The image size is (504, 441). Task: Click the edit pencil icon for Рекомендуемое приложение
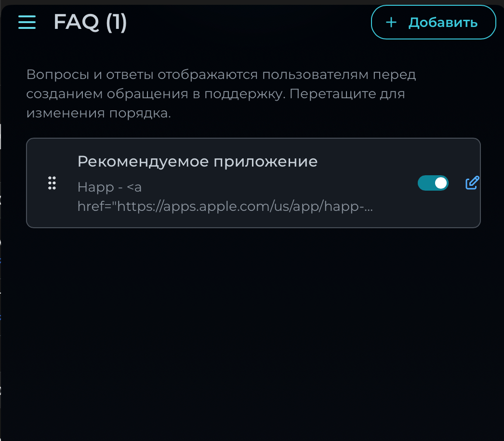pyautogui.click(x=471, y=182)
